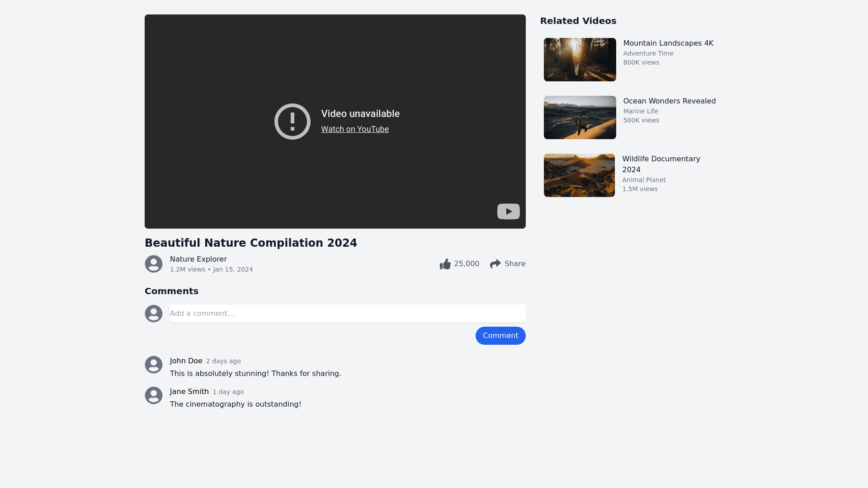This screenshot has width=868, height=488.
Task: Click the John Doe commenter name
Action: (186, 361)
